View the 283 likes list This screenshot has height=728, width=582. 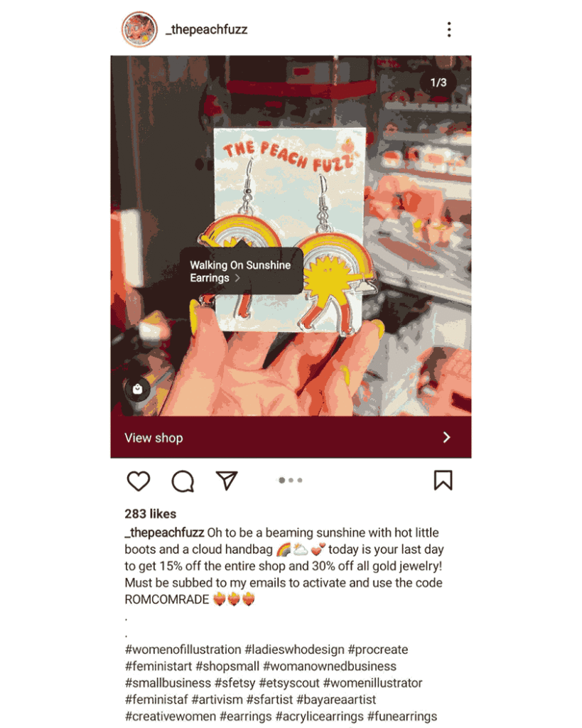point(151,514)
